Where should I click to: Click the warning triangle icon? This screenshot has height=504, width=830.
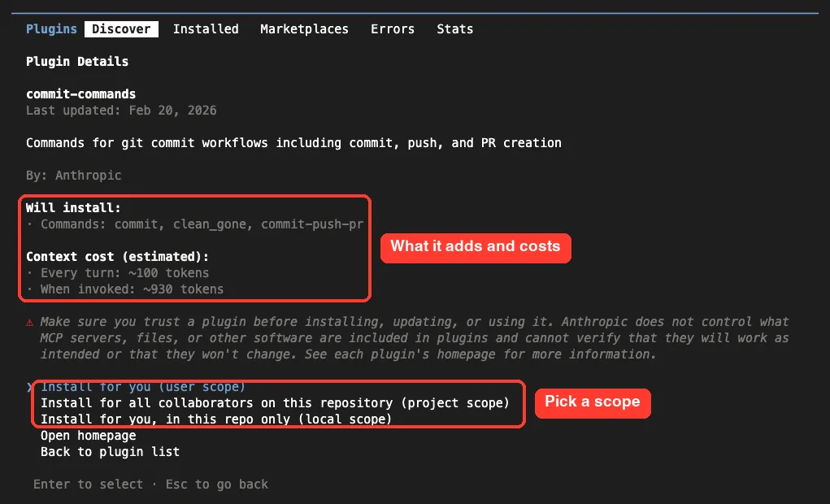point(29,323)
